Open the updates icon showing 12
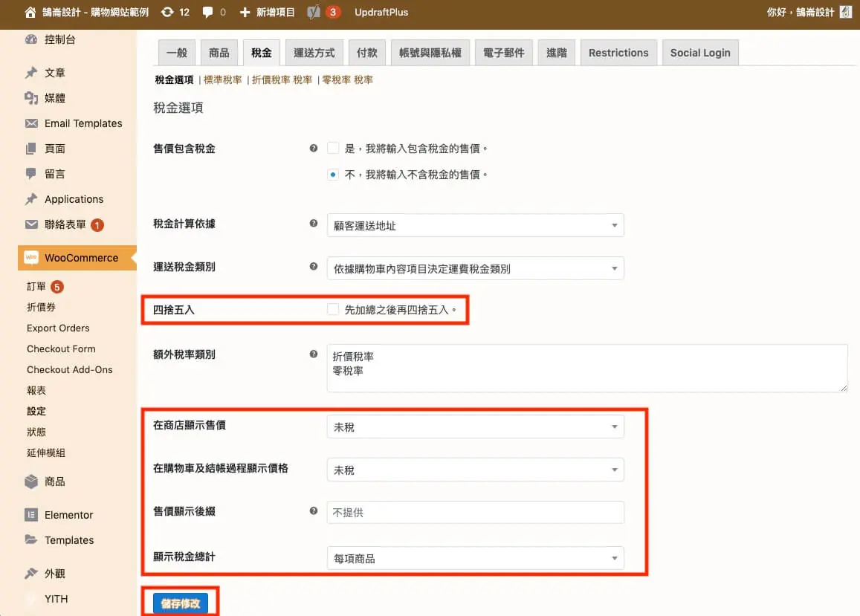 (x=166, y=12)
